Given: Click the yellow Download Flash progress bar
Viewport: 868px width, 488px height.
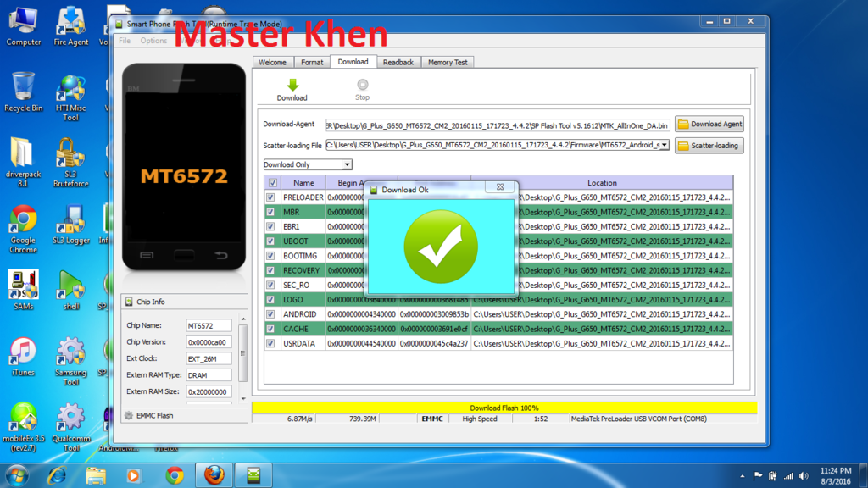Looking at the screenshot, I should pyautogui.click(x=504, y=408).
